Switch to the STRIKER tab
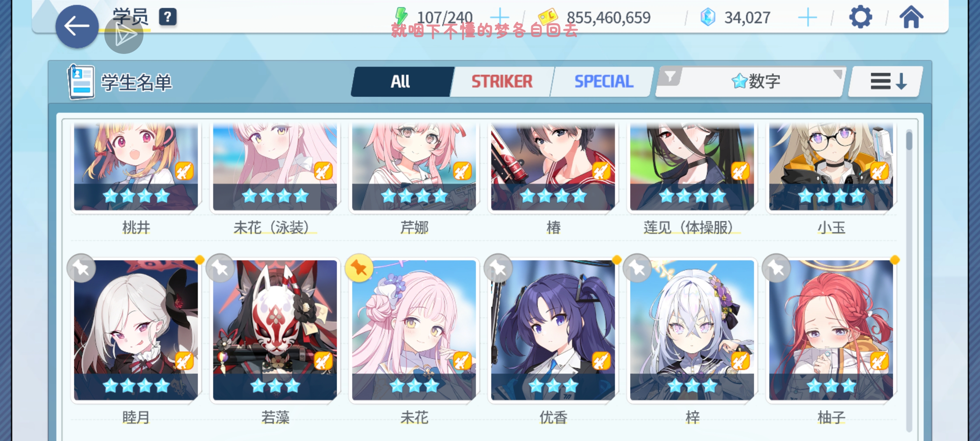The image size is (980, 441). (x=502, y=82)
